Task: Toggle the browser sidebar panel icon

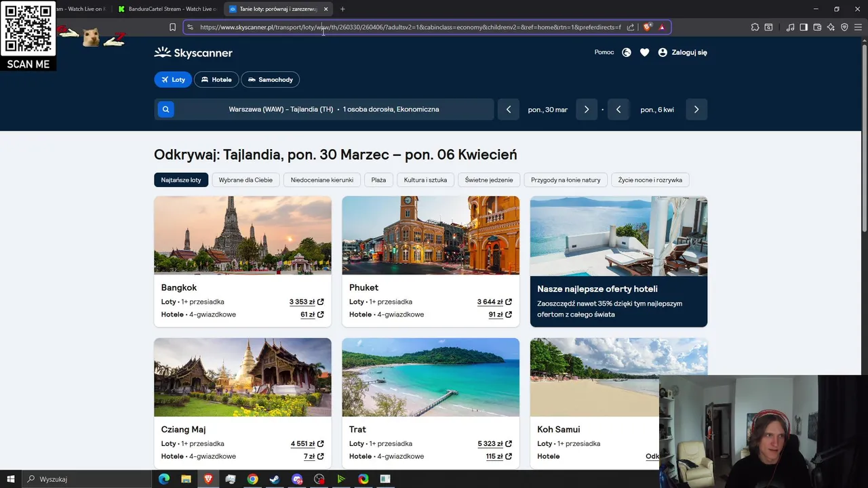Action: point(804,27)
